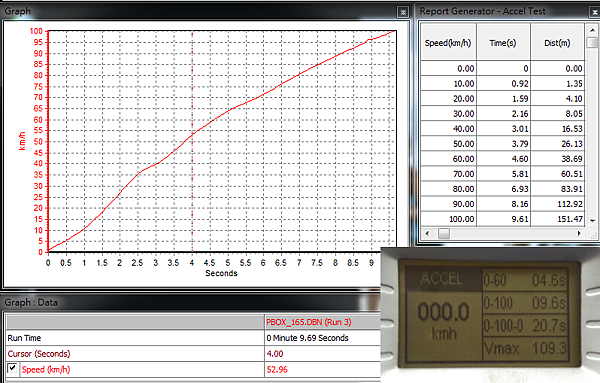Click the 9.61 time cell
Viewport: 600px width, 383px height.
[x=503, y=219]
